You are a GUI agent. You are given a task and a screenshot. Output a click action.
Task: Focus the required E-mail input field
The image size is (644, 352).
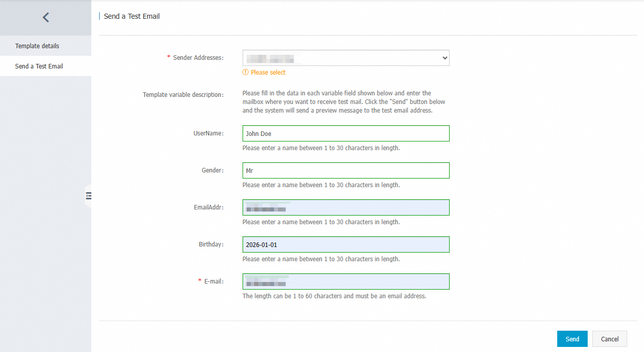346,281
